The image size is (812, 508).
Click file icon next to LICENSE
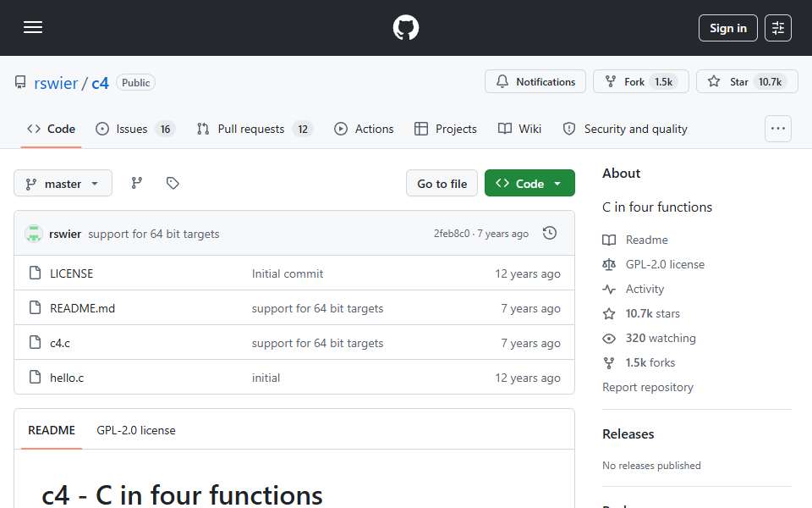[x=36, y=273]
